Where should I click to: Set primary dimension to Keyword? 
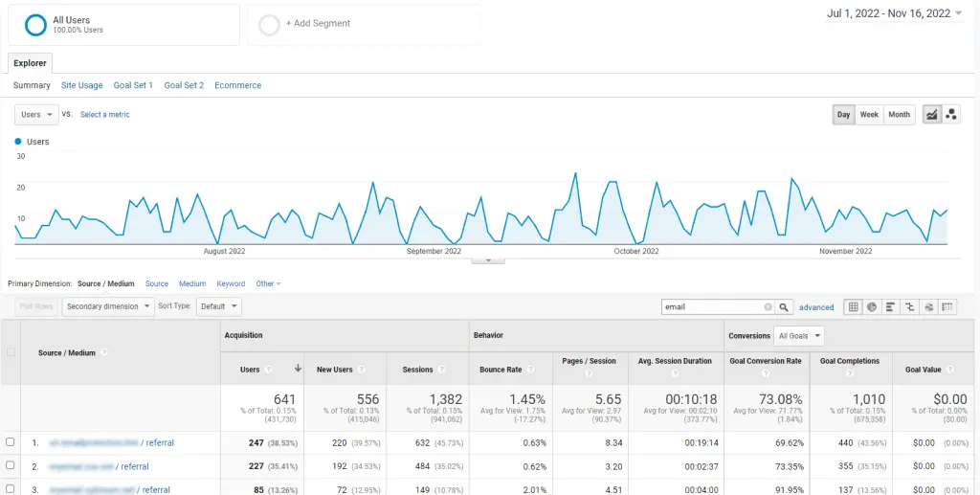pos(231,283)
